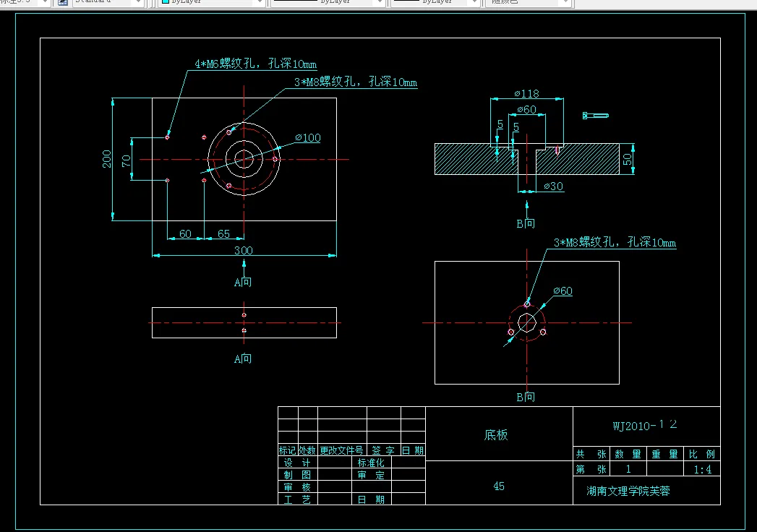Screen dimensions: 757x532
Task: Click the 标记 cell in revision table
Action: 288,450
